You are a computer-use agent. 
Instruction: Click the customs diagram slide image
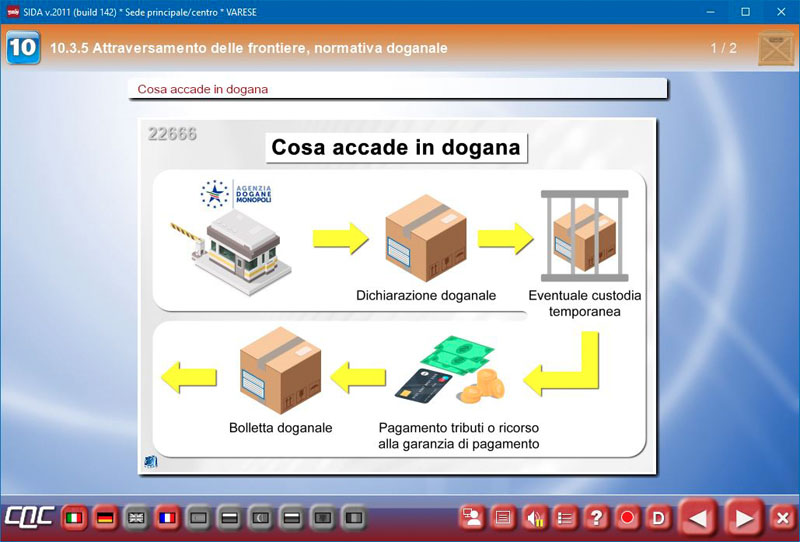397,296
